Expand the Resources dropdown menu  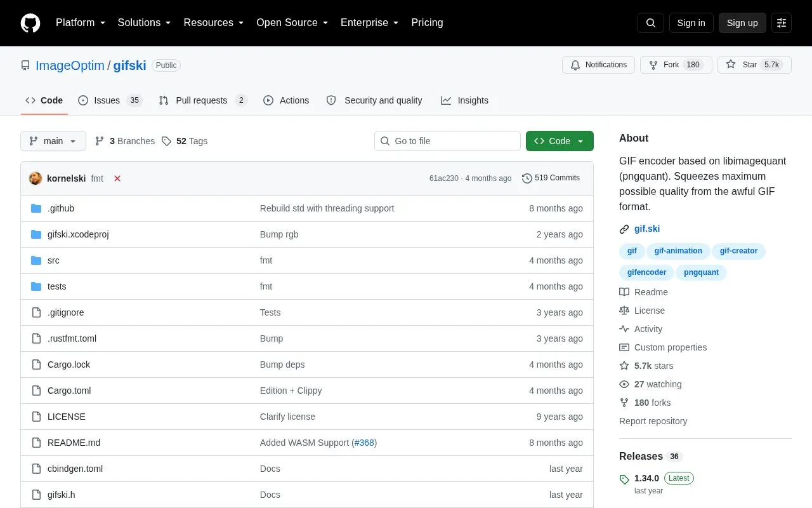tap(214, 23)
